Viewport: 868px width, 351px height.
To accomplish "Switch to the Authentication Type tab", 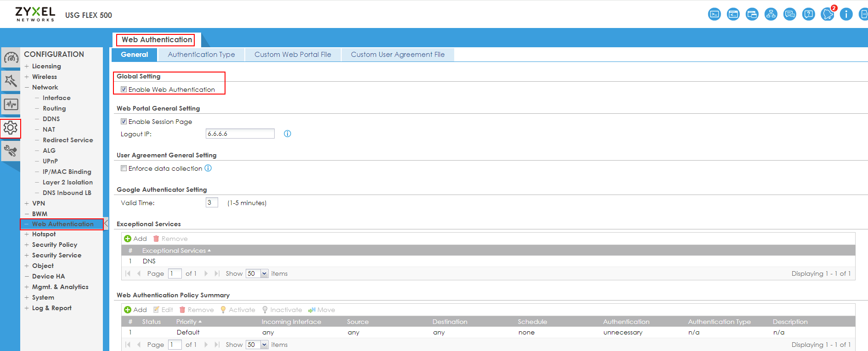I will (201, 55).
